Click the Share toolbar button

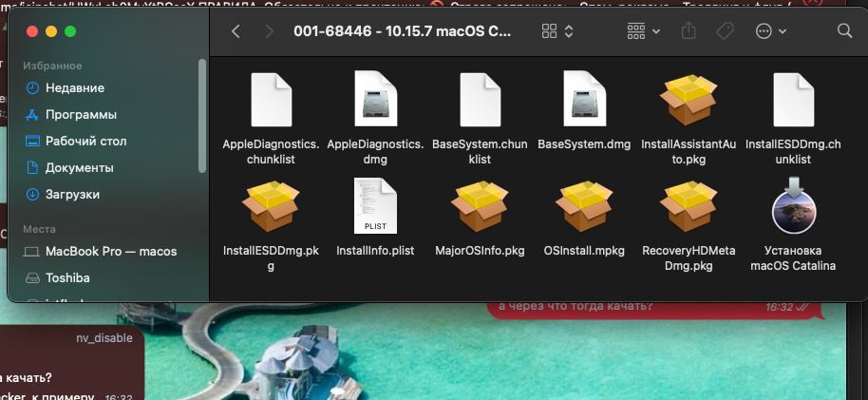pos(689,30)
